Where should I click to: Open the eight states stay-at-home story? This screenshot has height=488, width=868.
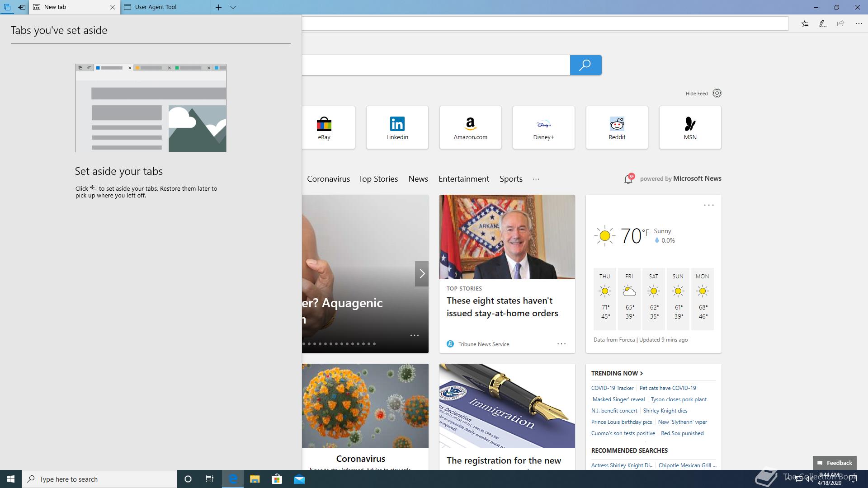click(502, 307)
